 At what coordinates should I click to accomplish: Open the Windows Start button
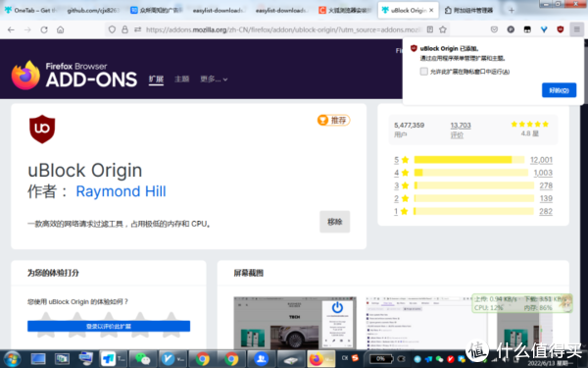click(12, 359)
